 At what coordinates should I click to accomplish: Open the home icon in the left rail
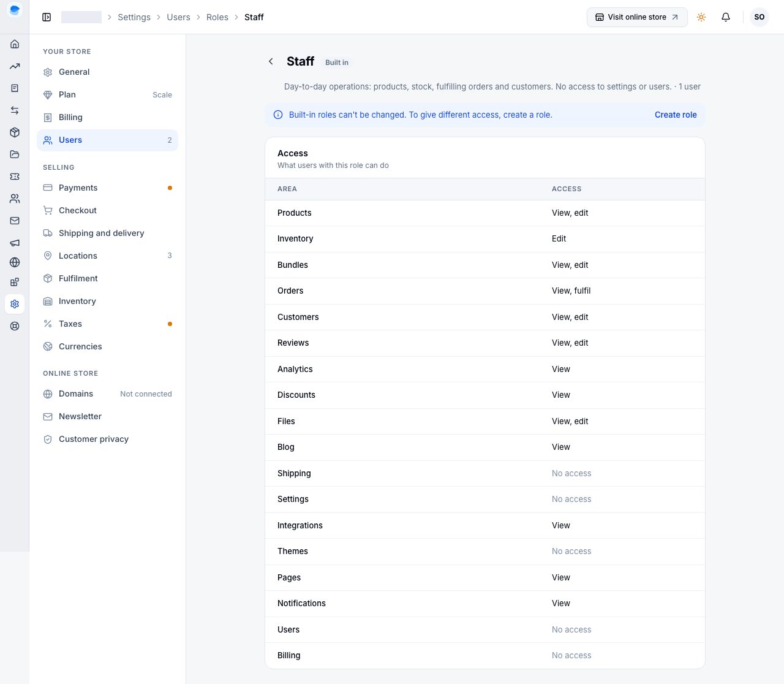[x=15, y=44]
